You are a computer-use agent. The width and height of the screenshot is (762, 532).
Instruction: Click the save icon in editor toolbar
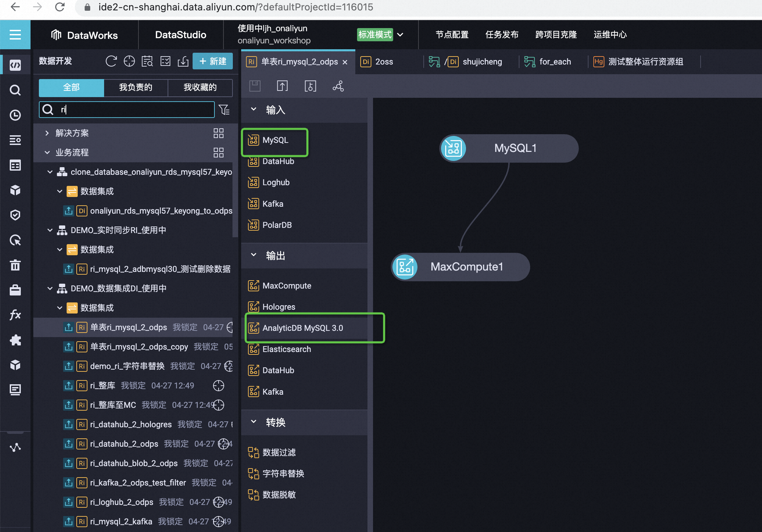pos(255,86)
